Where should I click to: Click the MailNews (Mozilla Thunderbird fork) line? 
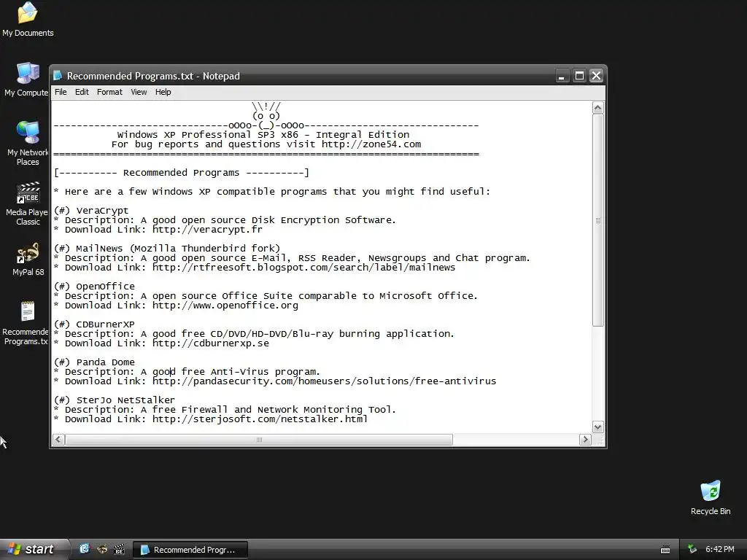[167, 249]
